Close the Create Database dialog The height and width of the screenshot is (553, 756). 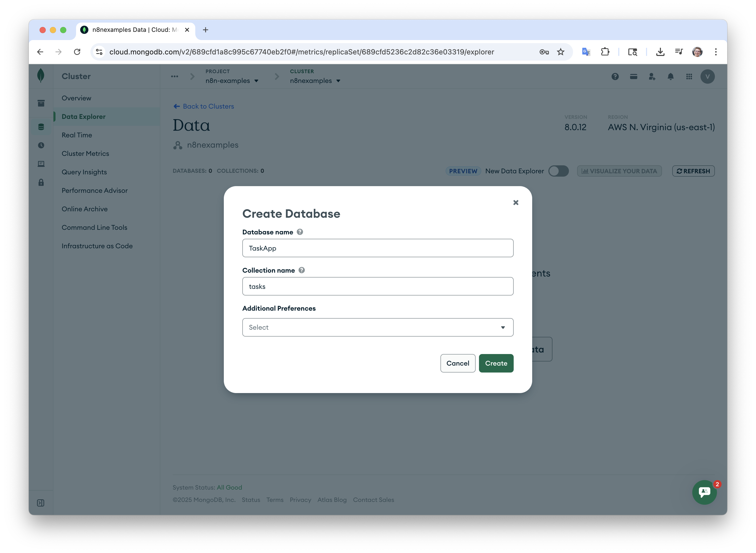click(x=515, y=203)
